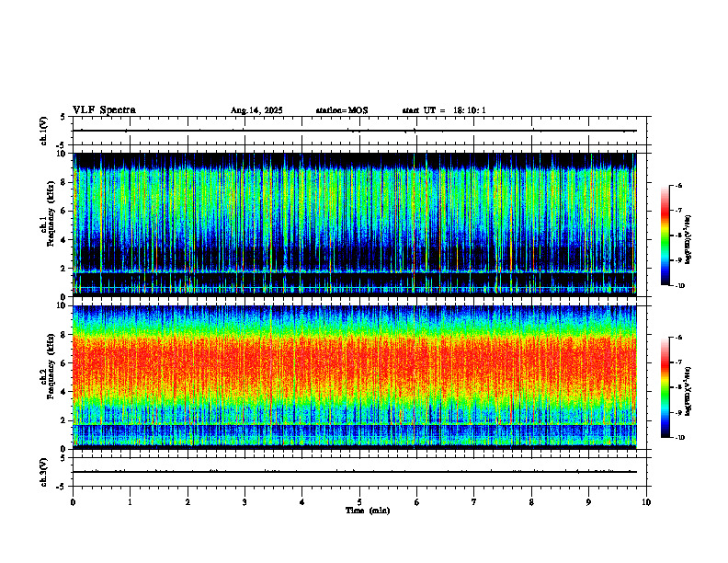Click the time axis tick label "1"
This screenshot has height=563, width=728.
[x=130, y=502]
